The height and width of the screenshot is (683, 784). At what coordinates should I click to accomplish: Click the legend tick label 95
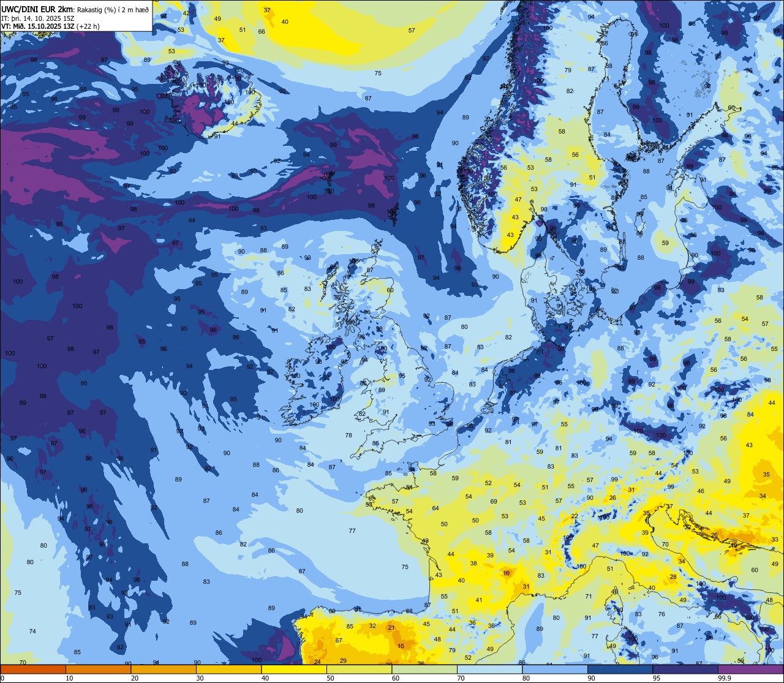[x=657, y=678]
